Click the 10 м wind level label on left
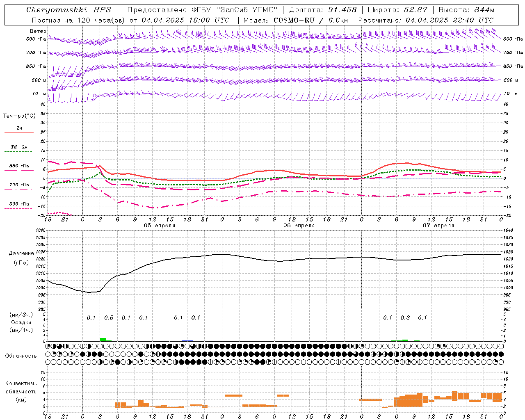 (39, 94)
